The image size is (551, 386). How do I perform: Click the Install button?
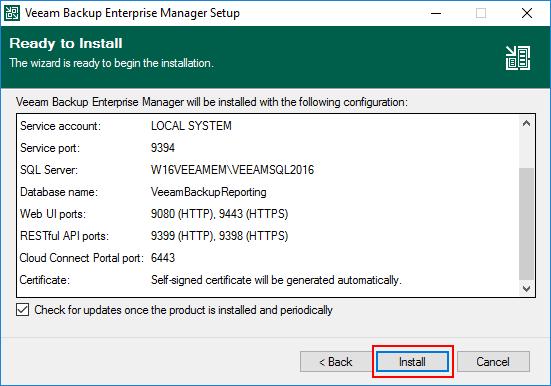tap(412, 361)
